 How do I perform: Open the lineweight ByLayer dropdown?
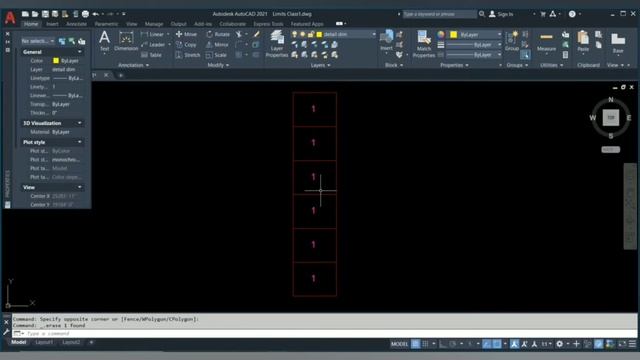pos(474,44)
